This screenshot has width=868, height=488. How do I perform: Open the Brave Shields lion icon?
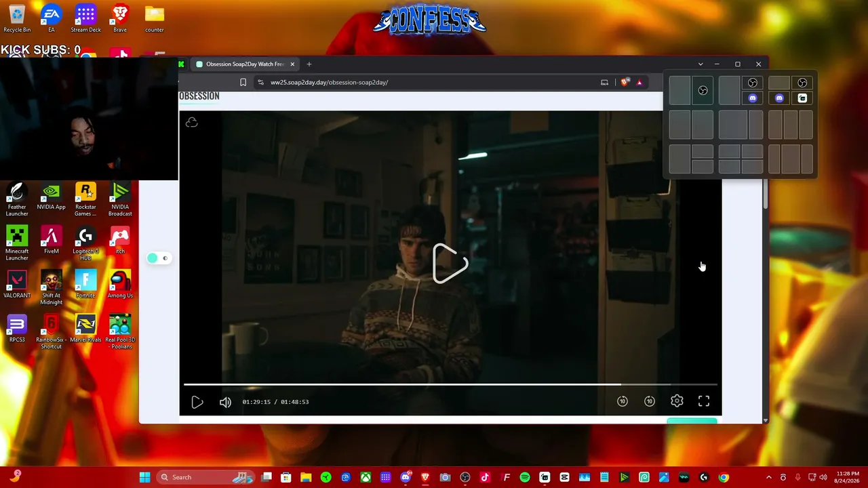click(x=625, y=82)
